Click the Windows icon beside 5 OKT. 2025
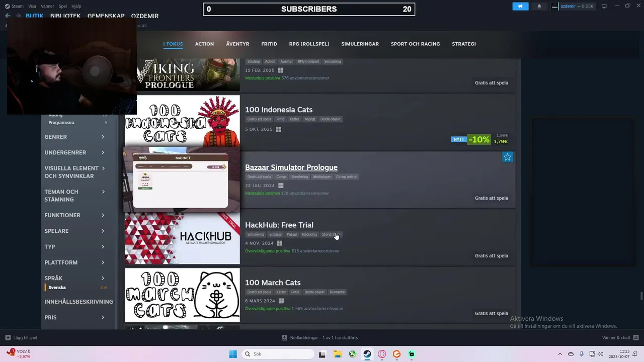Viewport: 644px width, 362px height. [x=278, y=129]
